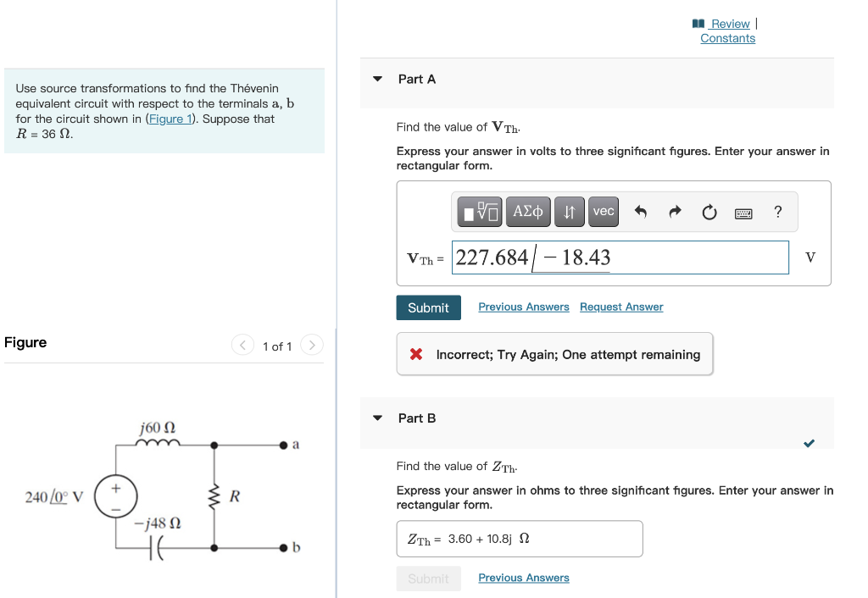Undo the last answer edit
The image size is (868, 598).
click(642, 212)
